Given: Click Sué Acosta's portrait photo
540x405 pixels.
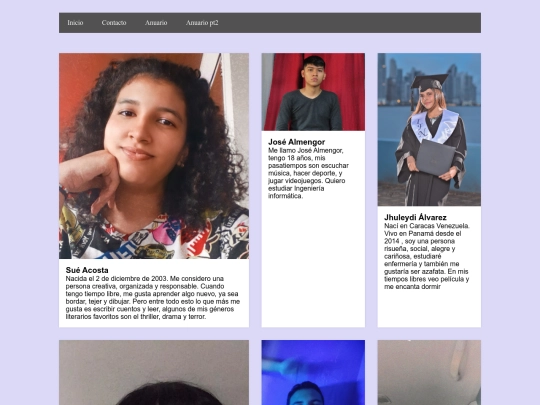Looking at the screenshot, I should point(154,156).
